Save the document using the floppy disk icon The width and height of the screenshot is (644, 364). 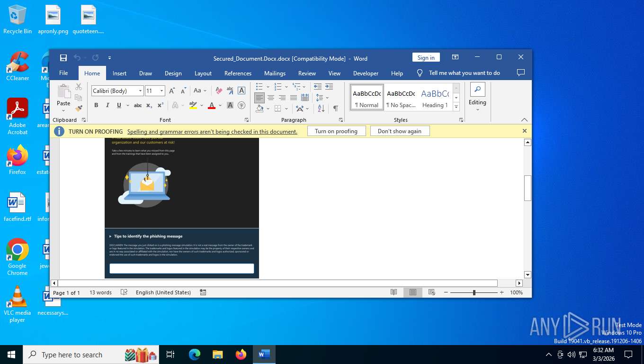point(63,58)
